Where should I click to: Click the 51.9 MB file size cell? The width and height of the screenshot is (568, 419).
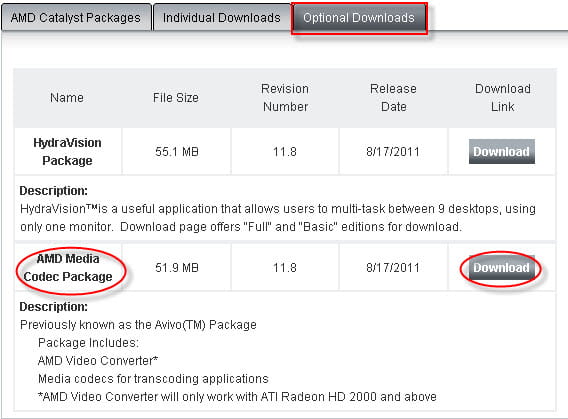tap(177, 268)
